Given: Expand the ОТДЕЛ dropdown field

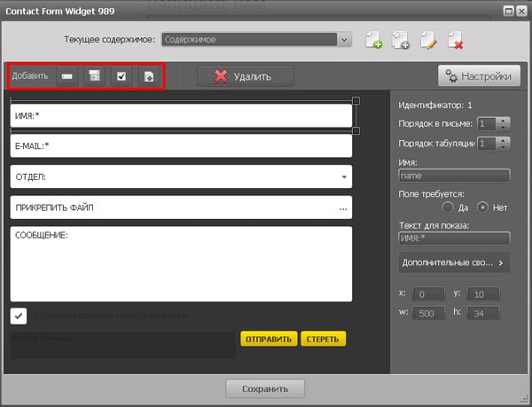Looking at the screenshot, I should click(343, 177).
